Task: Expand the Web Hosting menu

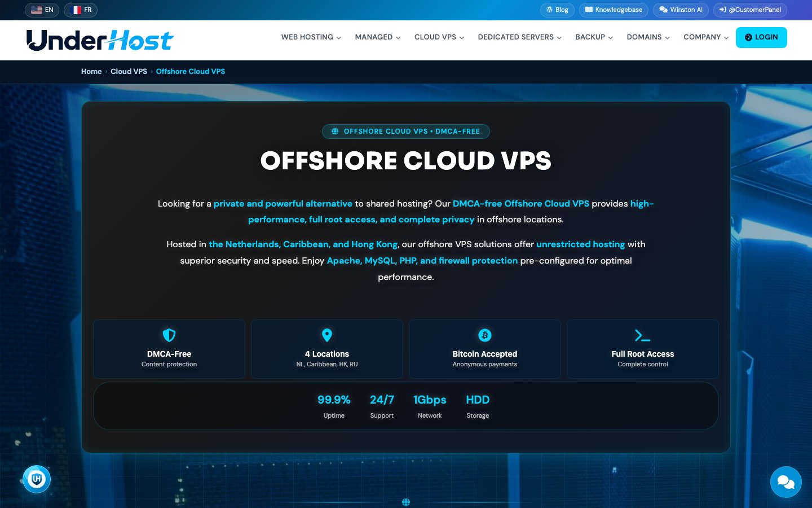Action: click(x=311, y=37)
